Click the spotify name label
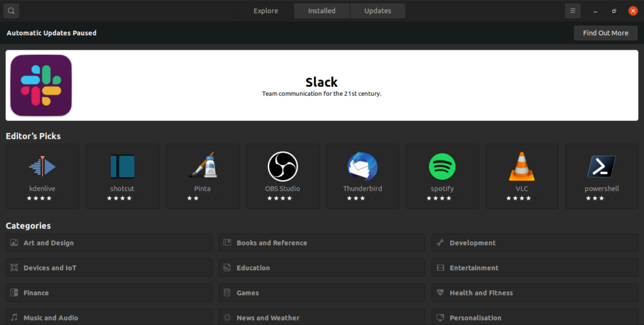This screenshot has width=644, height=325. [442, 189]
